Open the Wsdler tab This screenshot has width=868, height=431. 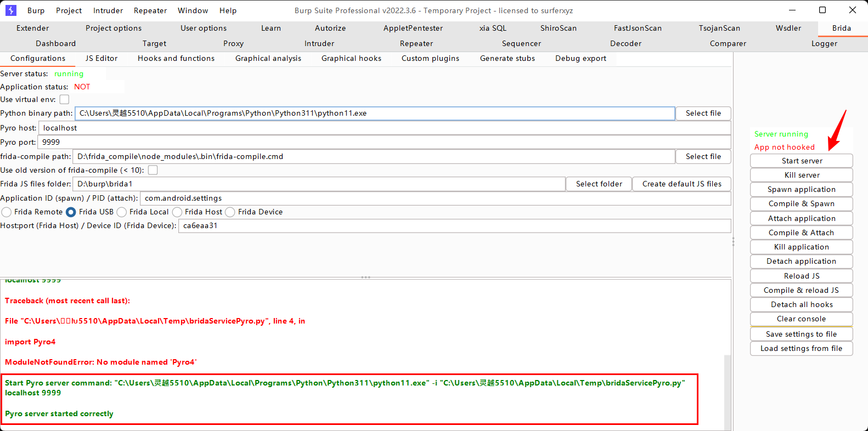coord(788,28)
